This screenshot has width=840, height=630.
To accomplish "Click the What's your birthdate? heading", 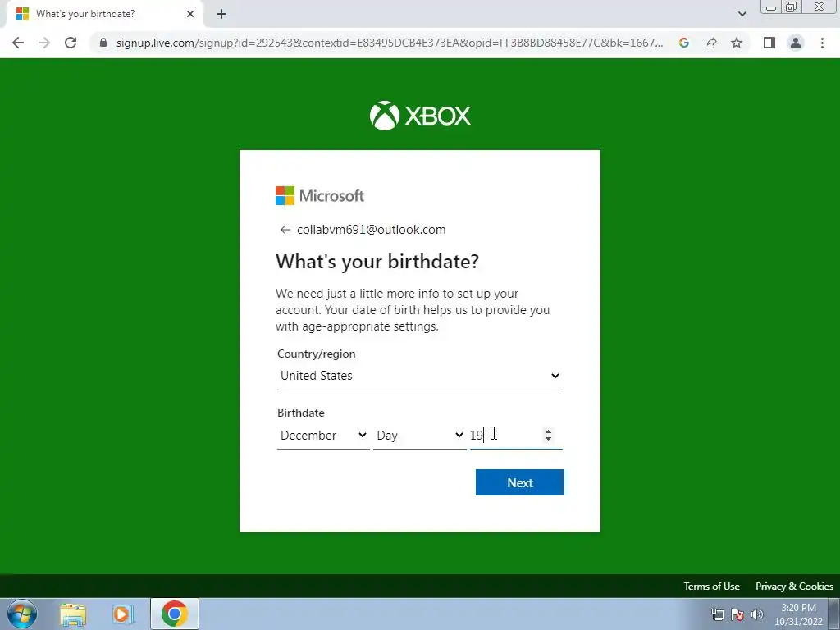I will tap(377, 262).
